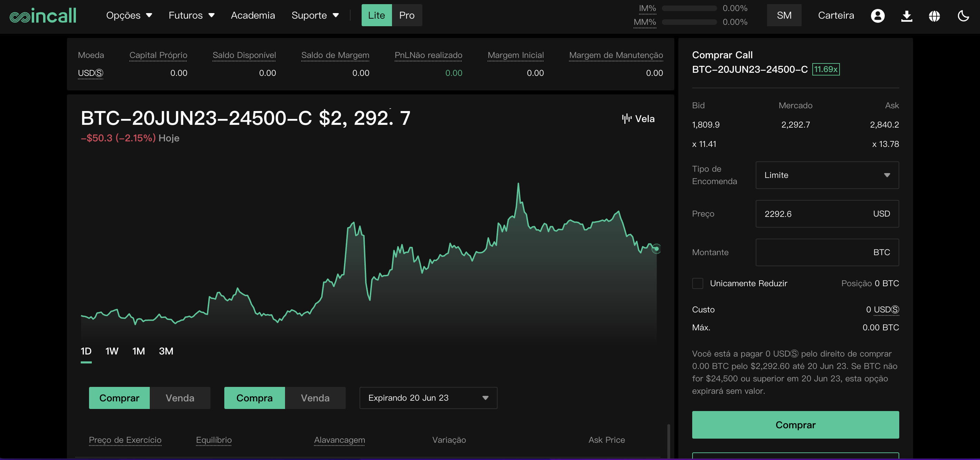Open the user account profile icon
The width and height of the screenshot is (980, 460).
(x=878, y=16)
